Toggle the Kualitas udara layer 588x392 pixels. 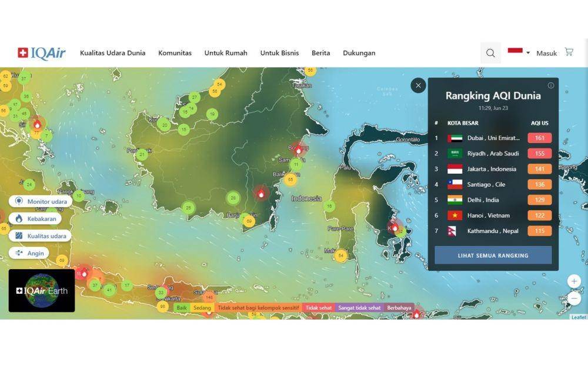tap(40, 236)
